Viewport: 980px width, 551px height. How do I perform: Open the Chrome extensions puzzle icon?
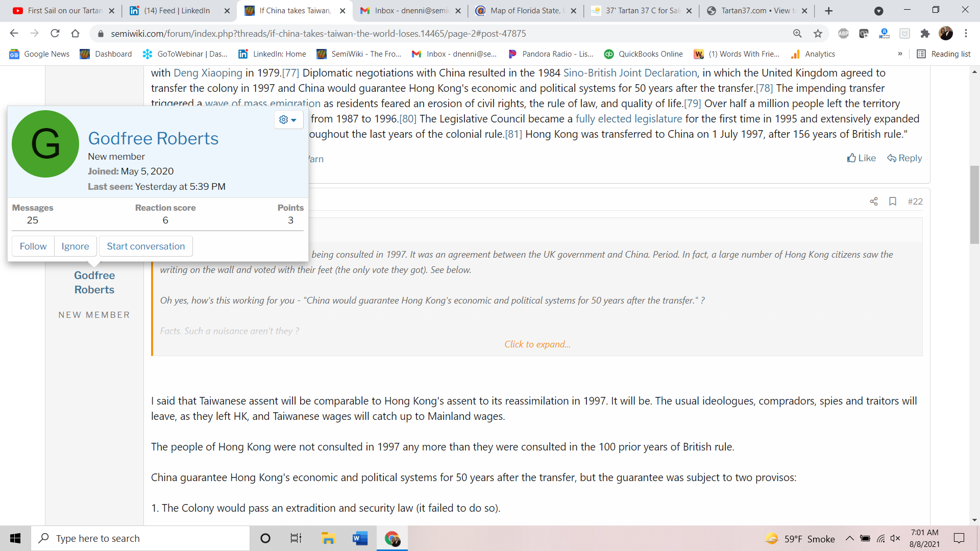[925, 34]
